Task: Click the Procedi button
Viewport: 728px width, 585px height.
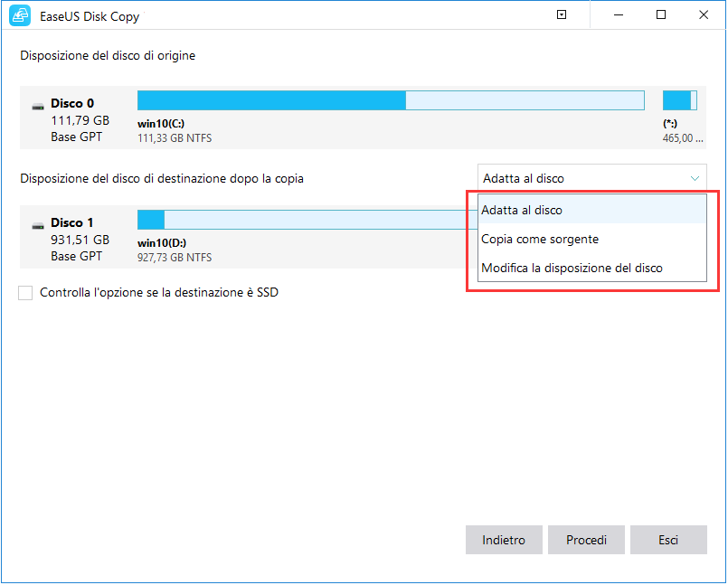Action: click(x=586, y=540)
